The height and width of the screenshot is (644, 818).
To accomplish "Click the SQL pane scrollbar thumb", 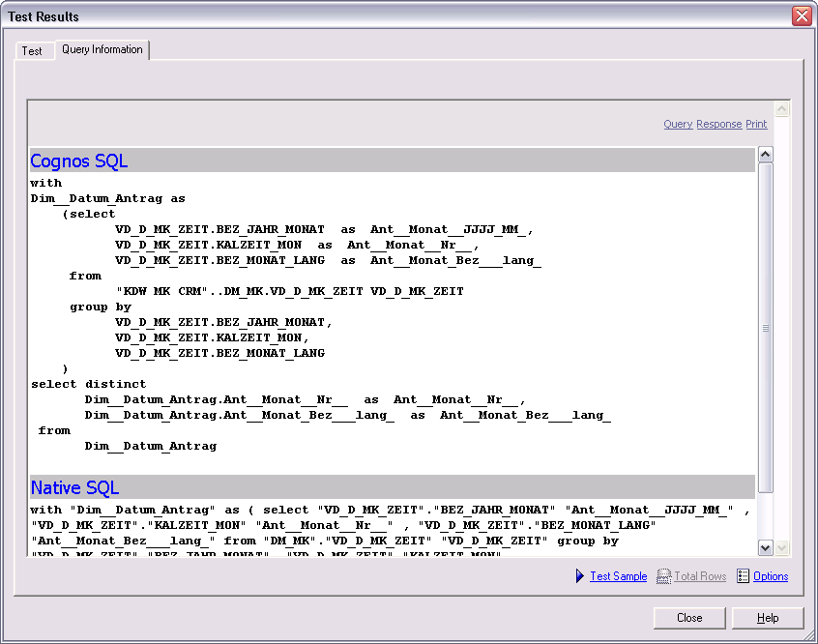I will click(x=765, y=329).
